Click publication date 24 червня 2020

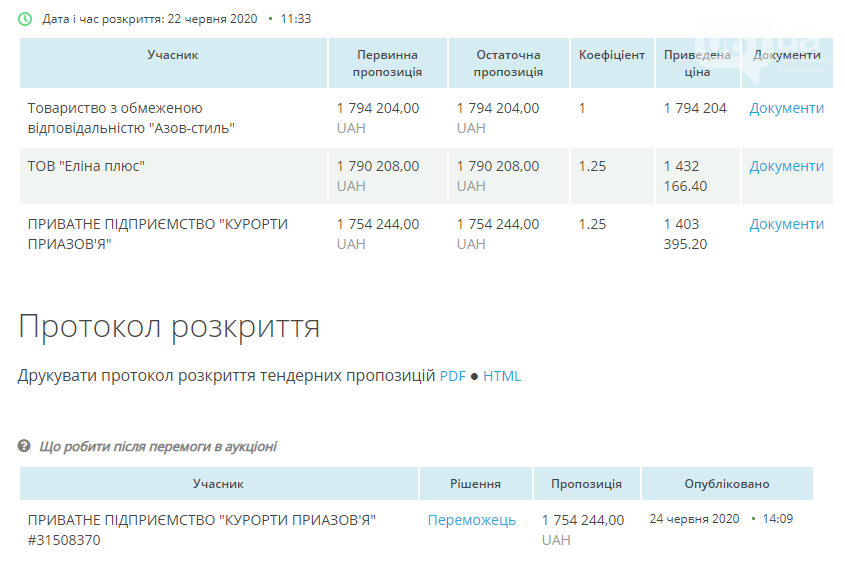pyautogui.click(x=694, y=519)
